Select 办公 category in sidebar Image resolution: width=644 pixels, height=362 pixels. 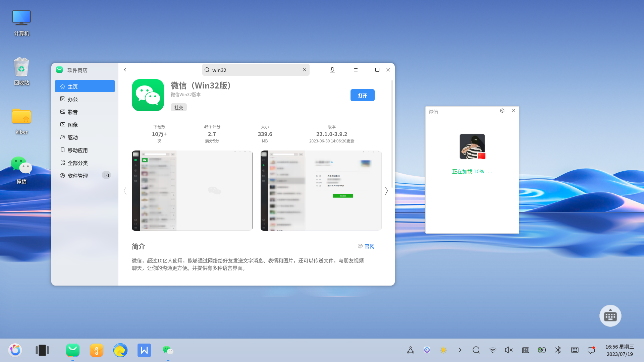click(x=85, y=99)
